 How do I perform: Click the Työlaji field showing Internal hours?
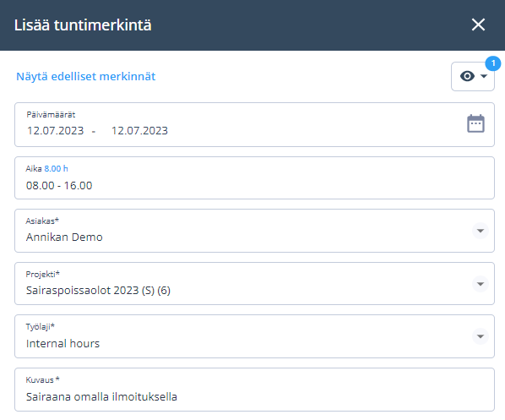(x=254, y=336)
